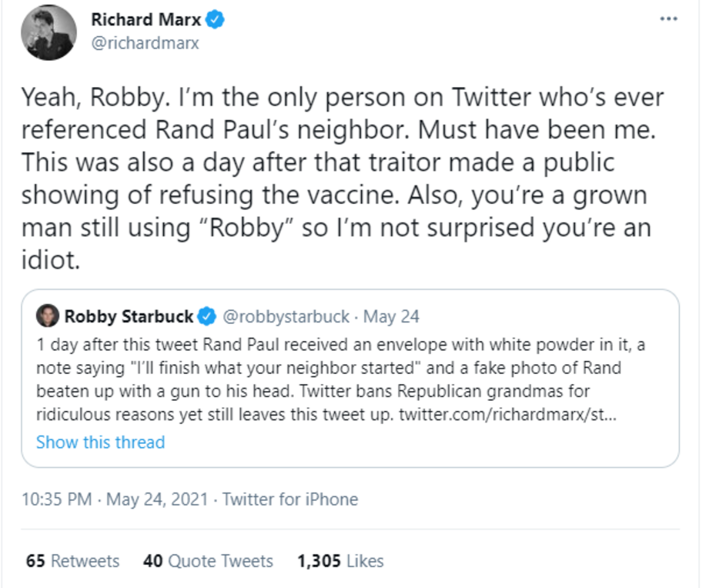This screenshot has width=716, height=588.
Task: Open the Robby Starbuck display name
Action: [129, 316]
